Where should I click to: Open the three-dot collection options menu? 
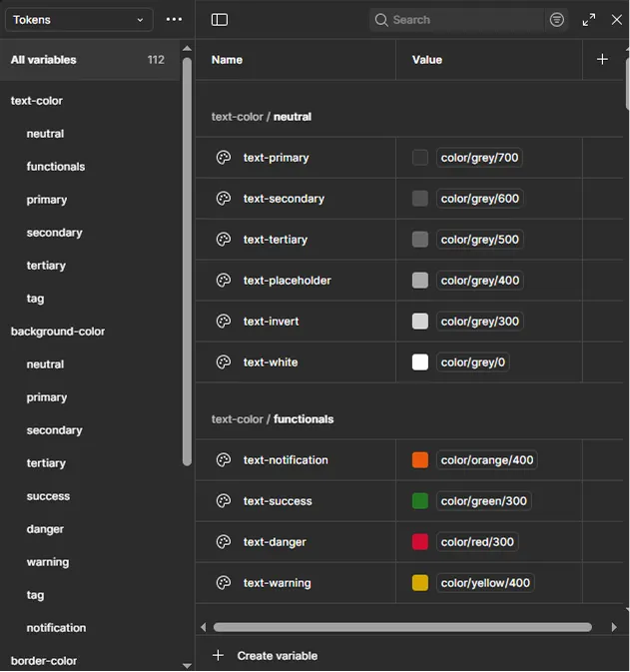174,20
